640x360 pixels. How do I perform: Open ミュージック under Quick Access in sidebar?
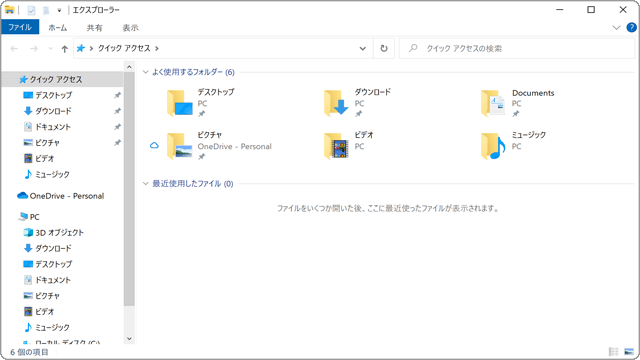coord(52,175)
